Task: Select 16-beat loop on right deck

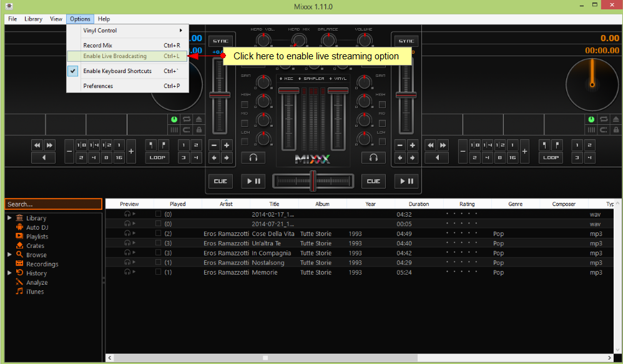Action: [513, 157]
